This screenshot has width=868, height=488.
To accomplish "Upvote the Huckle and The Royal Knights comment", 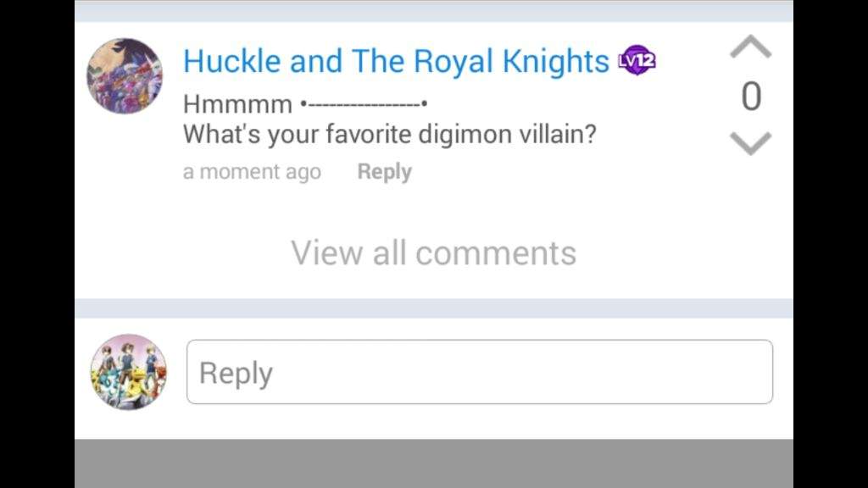I will click(751, 47).
